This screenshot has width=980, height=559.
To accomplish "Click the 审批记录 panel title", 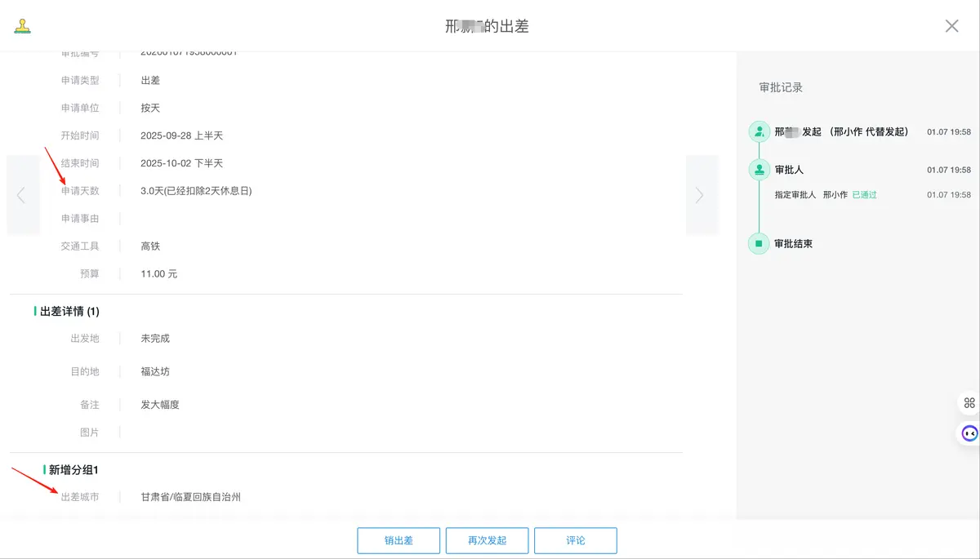I will click(x=781, y=87).
